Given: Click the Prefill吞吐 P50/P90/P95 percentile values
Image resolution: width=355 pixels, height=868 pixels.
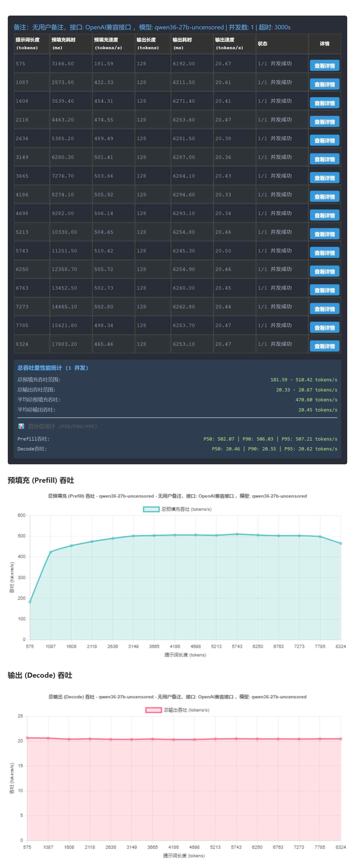Looking at the screenshot, I should (270, 439).
